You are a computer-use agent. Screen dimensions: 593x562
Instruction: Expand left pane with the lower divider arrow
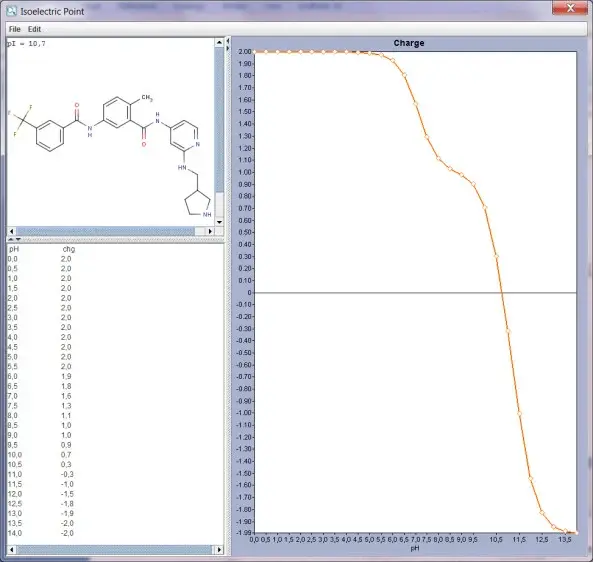pos(228,48)
